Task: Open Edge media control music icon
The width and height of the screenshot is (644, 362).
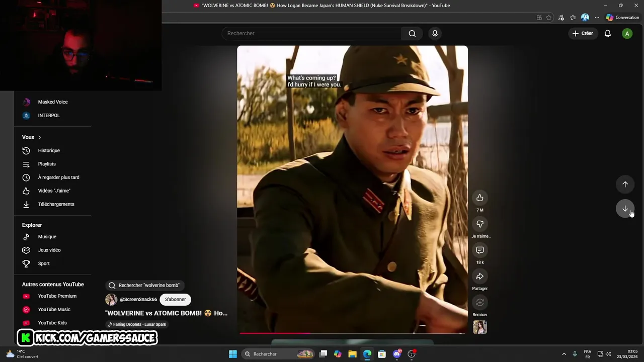Action: tap(561, 18)
